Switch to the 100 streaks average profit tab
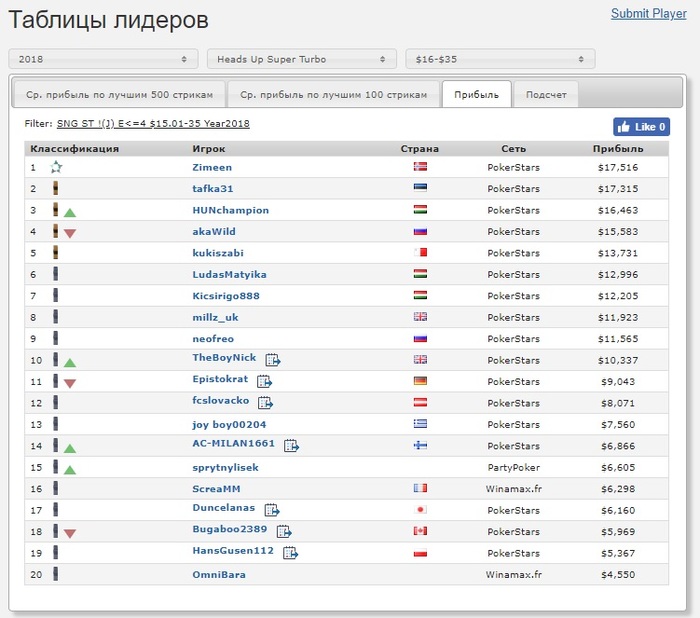The height and width of the screenshot is (618, 700). (x=333, y=95)
